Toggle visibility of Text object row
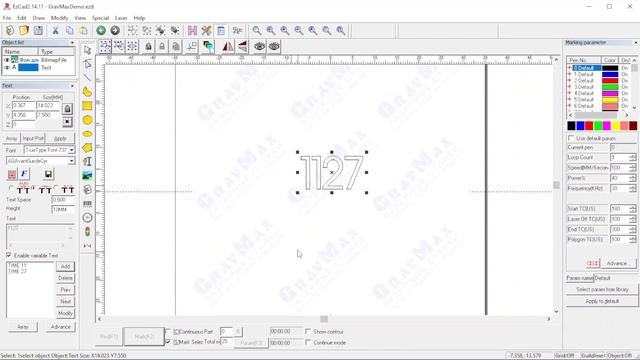 [x=7, y=67]
